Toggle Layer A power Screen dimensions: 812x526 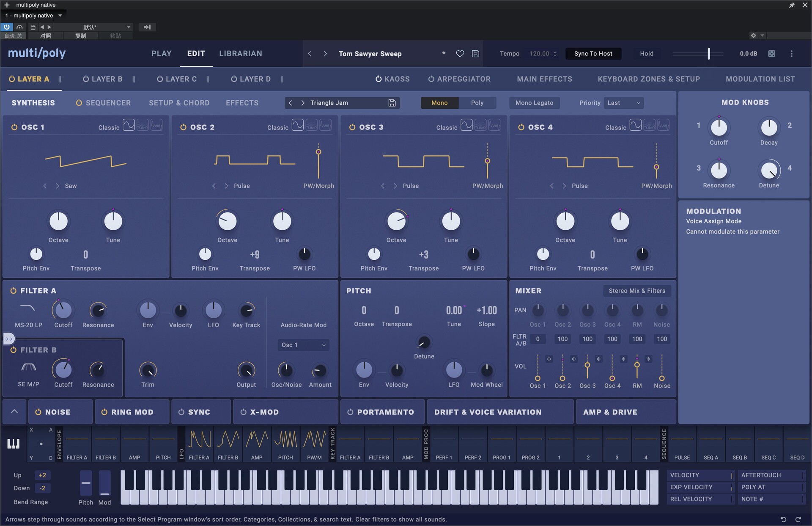coord(12,79)
